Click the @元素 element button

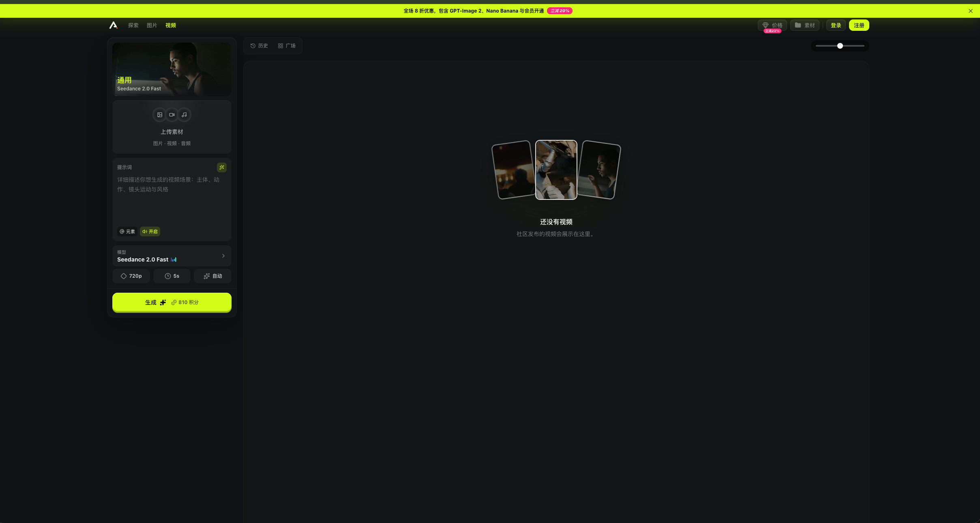point(127,231)
